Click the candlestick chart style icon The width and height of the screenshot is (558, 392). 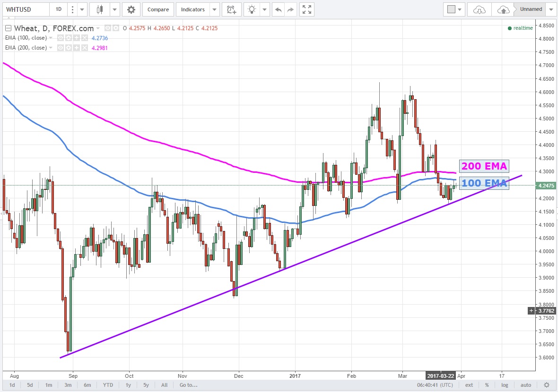tap(100, 9)
